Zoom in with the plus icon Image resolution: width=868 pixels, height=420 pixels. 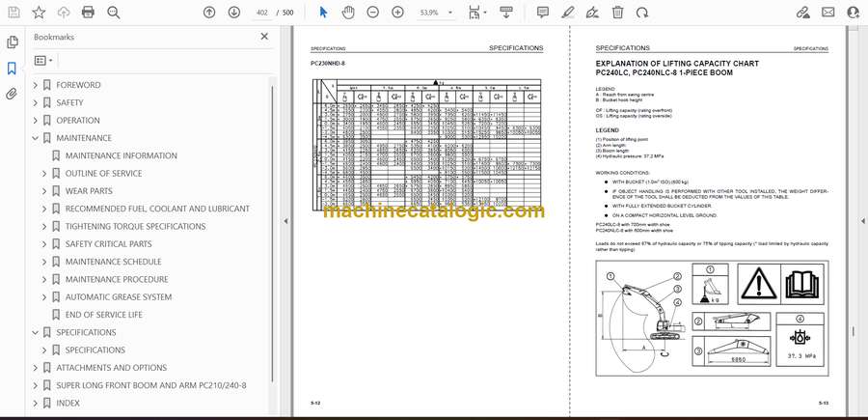398,13
